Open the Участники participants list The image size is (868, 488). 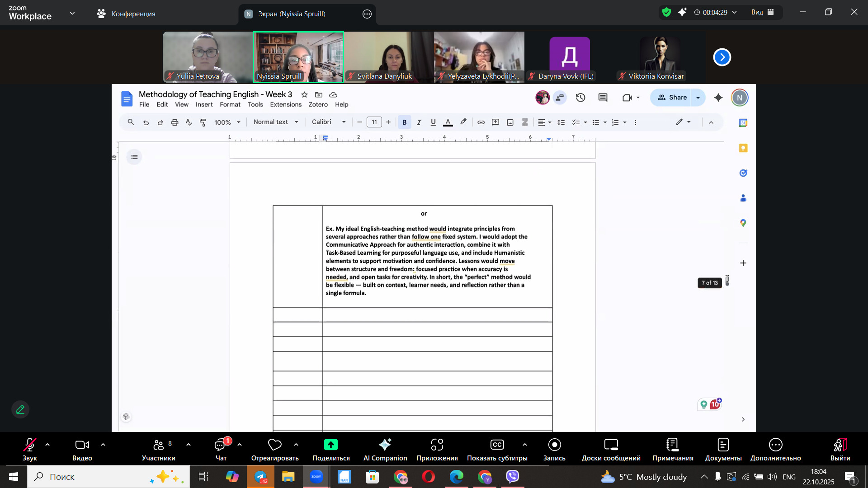point(158,445)
